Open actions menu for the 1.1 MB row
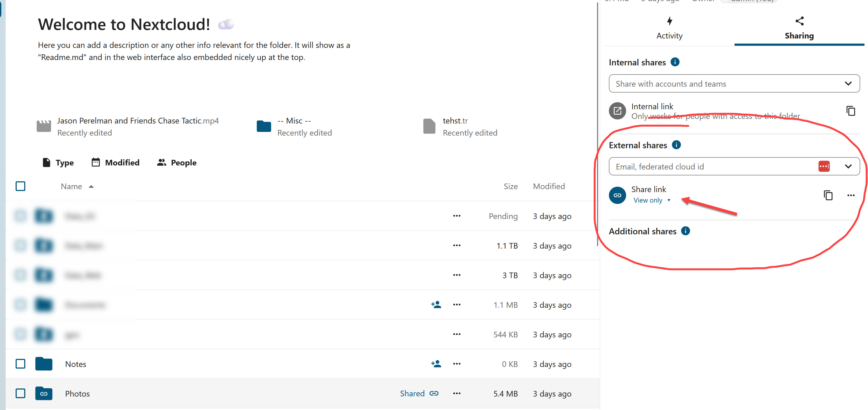The height and width of the screenshot is (410, 868). coord(457,305)
